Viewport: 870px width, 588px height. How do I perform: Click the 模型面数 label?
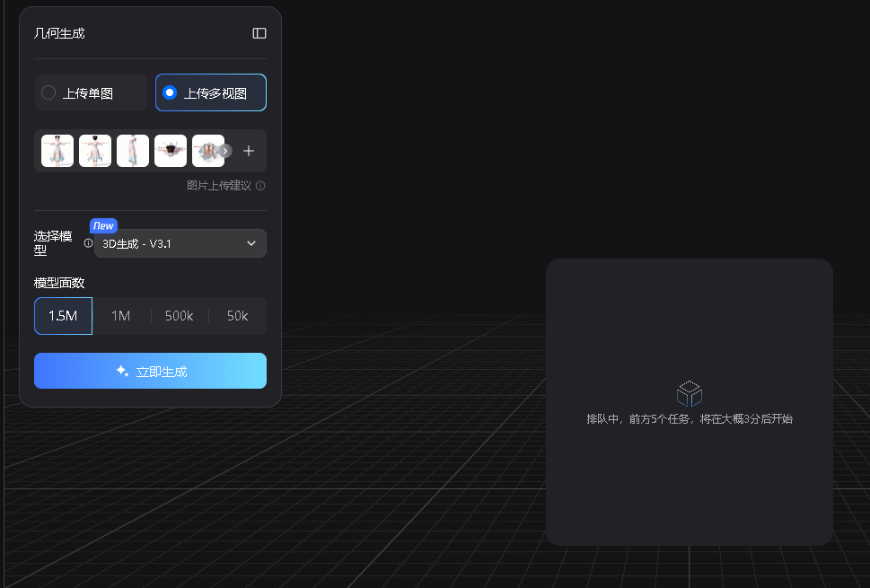click(x=59, y=283)
